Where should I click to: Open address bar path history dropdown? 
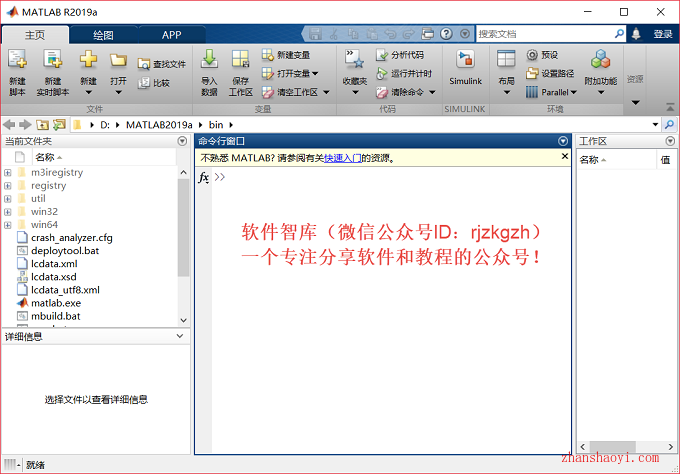pyautogui.click(x=655, y=125)
